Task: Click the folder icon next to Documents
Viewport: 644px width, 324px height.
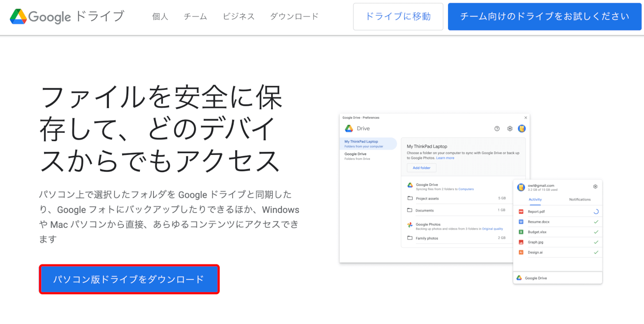Action: pos(409,210)
